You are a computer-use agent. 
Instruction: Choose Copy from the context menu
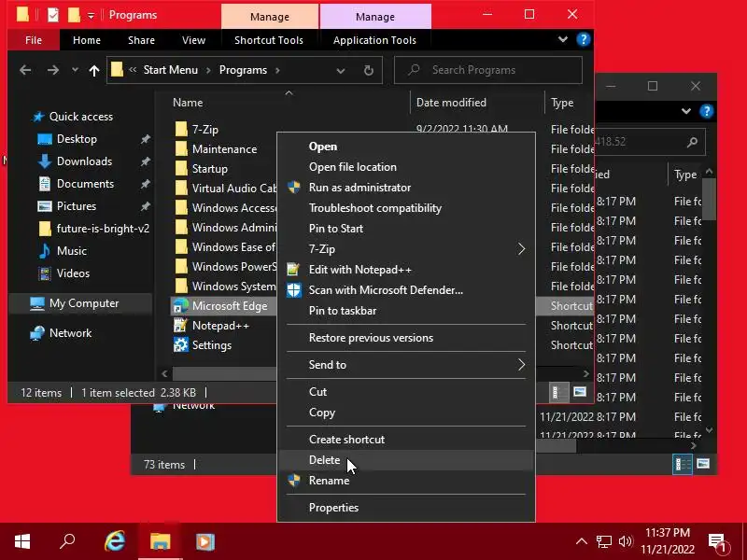coord(405,413)
